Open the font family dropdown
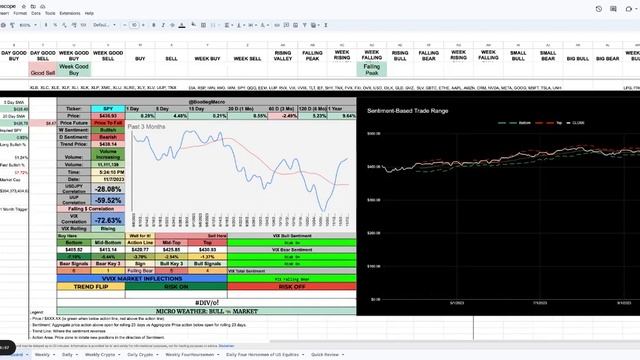Viewport: 640px width, 360px height. tap(104, 25)
